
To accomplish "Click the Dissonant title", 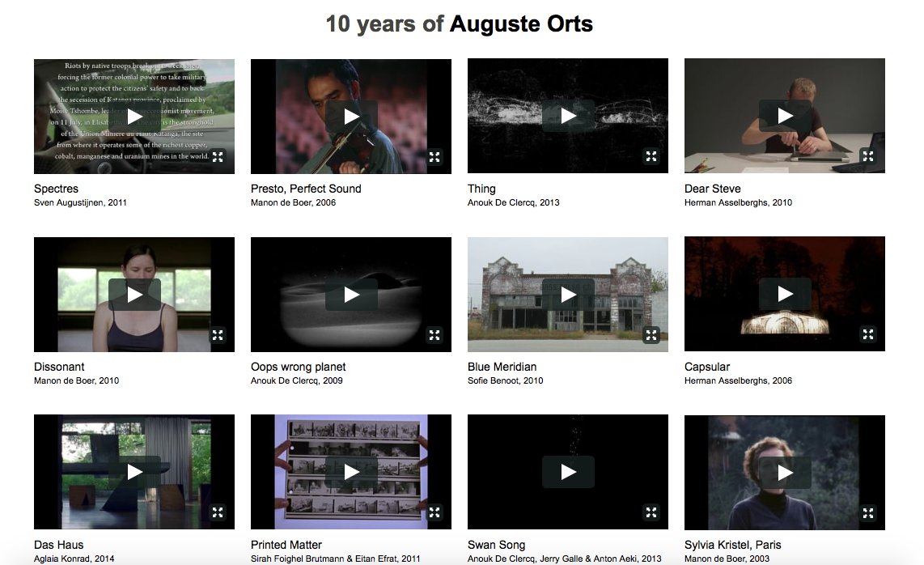I will [59, 367].
